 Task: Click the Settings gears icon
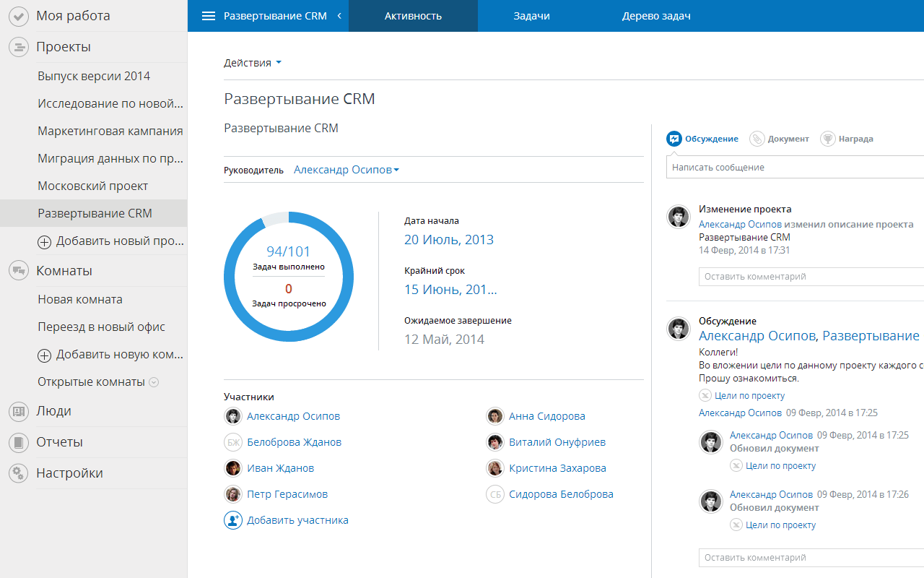pyautogui.click(x=18, y=473)
